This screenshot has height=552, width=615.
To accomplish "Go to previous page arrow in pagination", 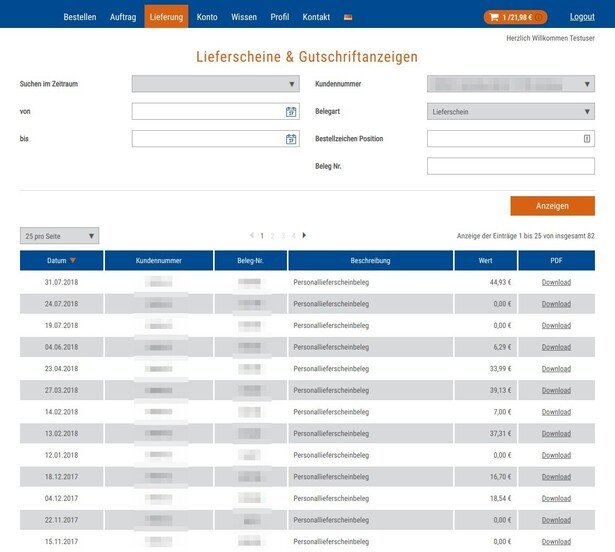I will [x=252, y=235].
